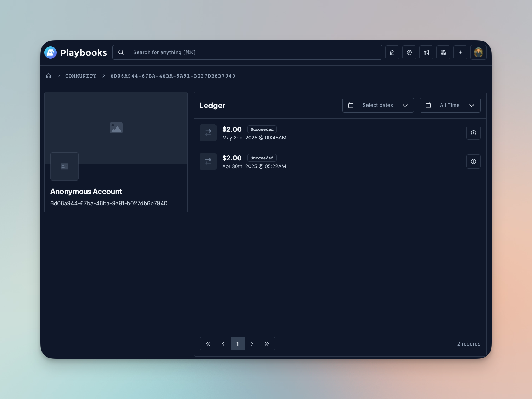Focus the Search for anything field

point(247,52)
